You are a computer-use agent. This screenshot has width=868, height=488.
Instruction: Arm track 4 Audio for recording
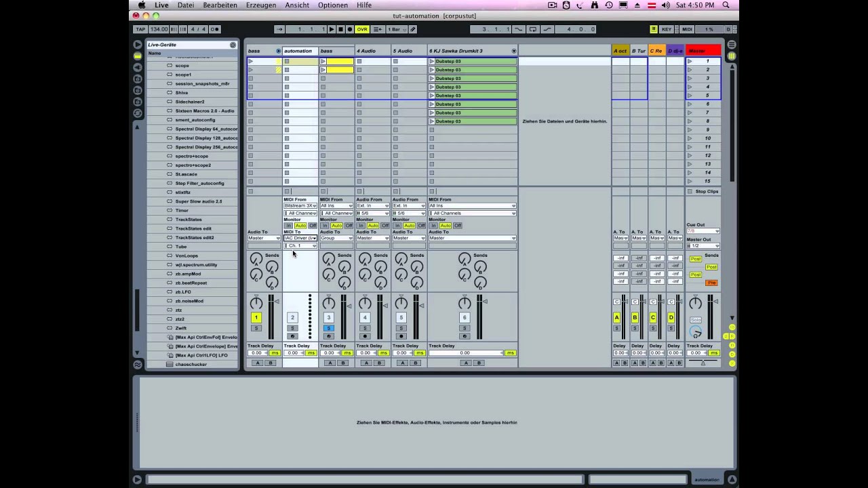365,336
